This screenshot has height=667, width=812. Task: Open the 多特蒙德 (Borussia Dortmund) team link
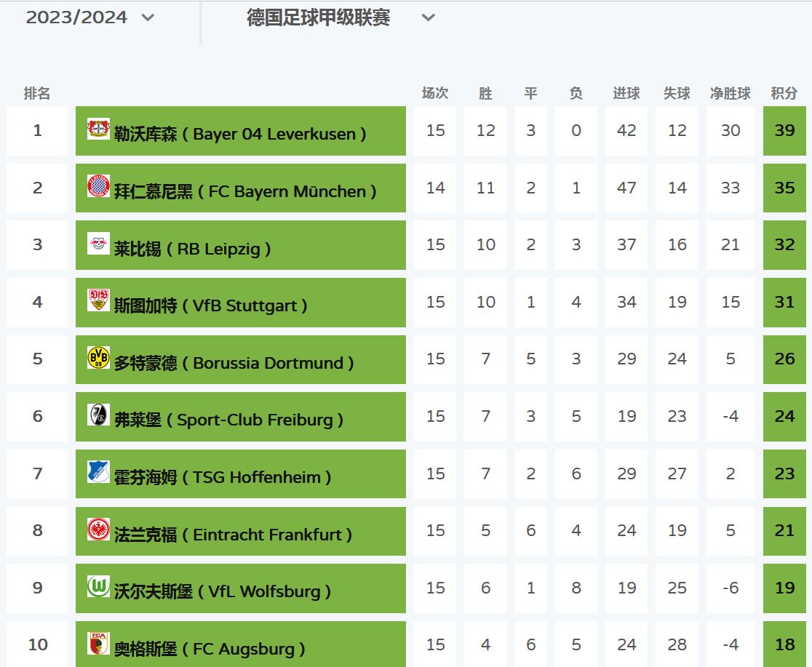coord(234,363)
